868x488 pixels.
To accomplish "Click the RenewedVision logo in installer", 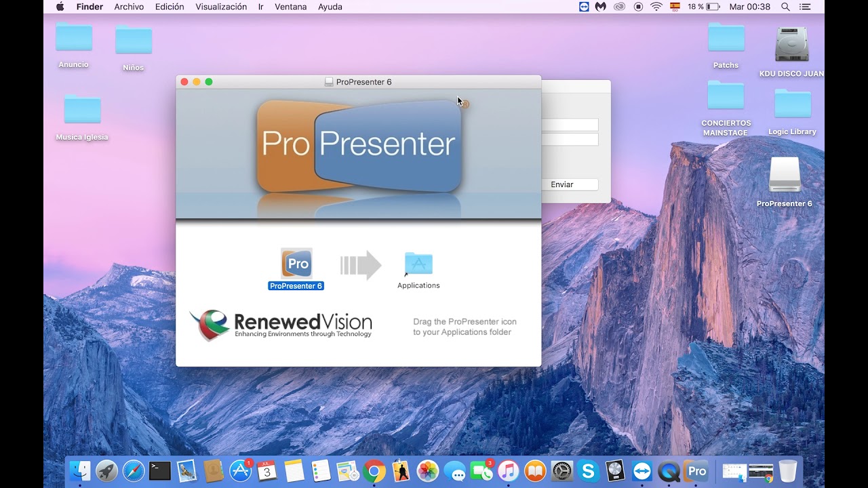I will tap(281, 325).
